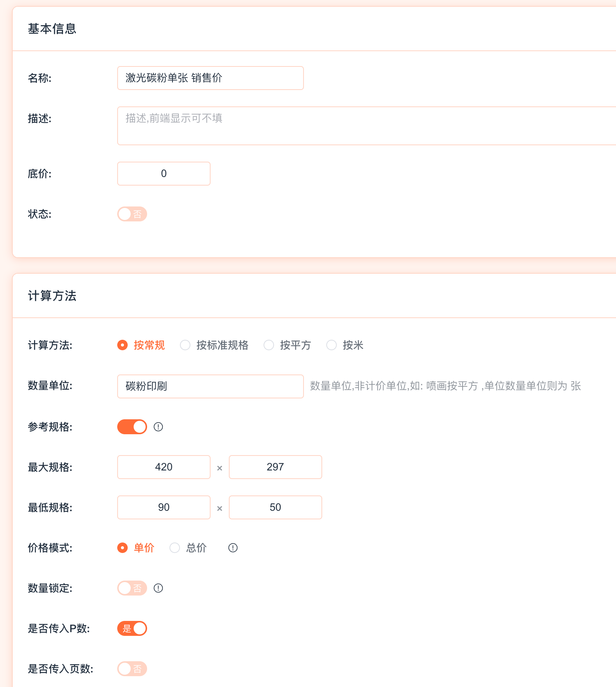
Task: Click info icon beside 价格模式 options
Action: pos(233,548)
